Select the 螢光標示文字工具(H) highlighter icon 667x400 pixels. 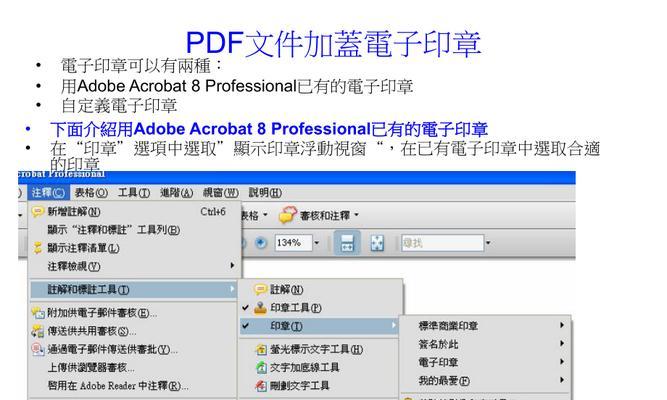tap(260, 350)
